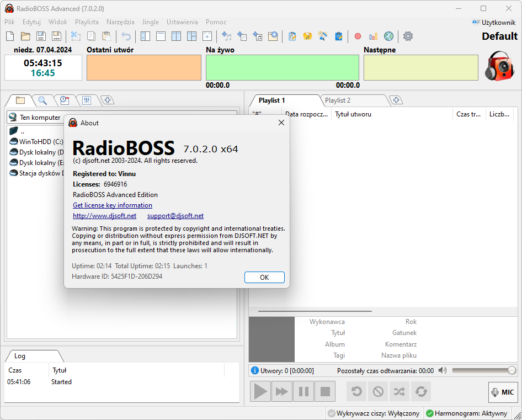522x420 pixels.
Task: Open the scheduler tools icon
Action: [323, 36]
